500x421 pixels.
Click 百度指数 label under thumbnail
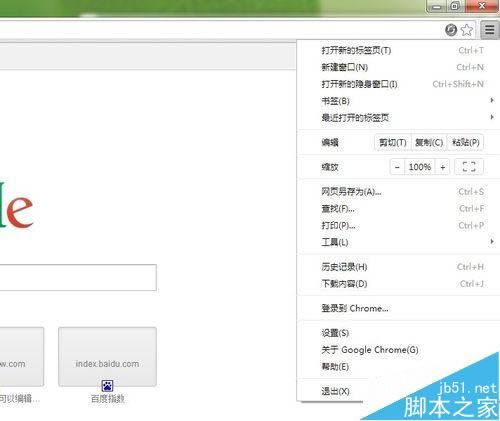pyautogui.click(x=107, y=398)
